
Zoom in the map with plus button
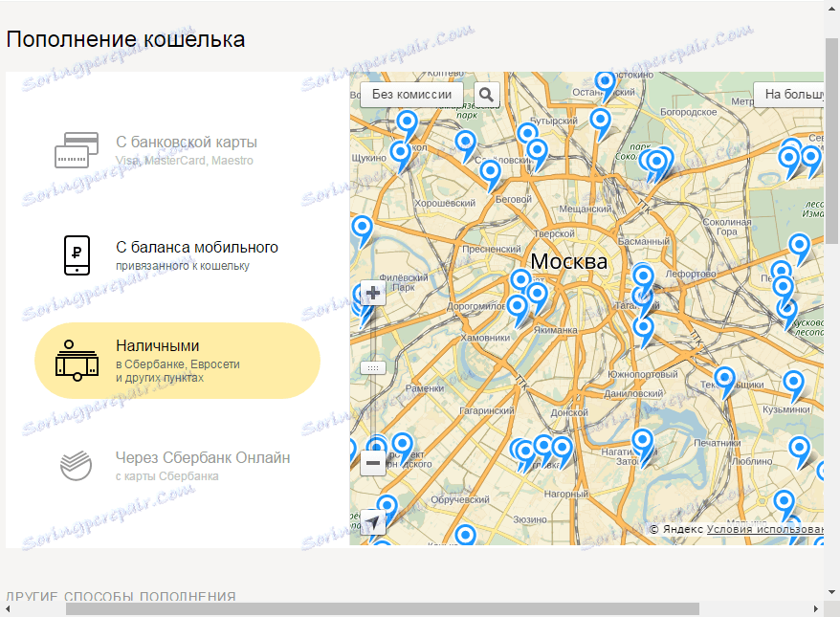pos(373,293)
